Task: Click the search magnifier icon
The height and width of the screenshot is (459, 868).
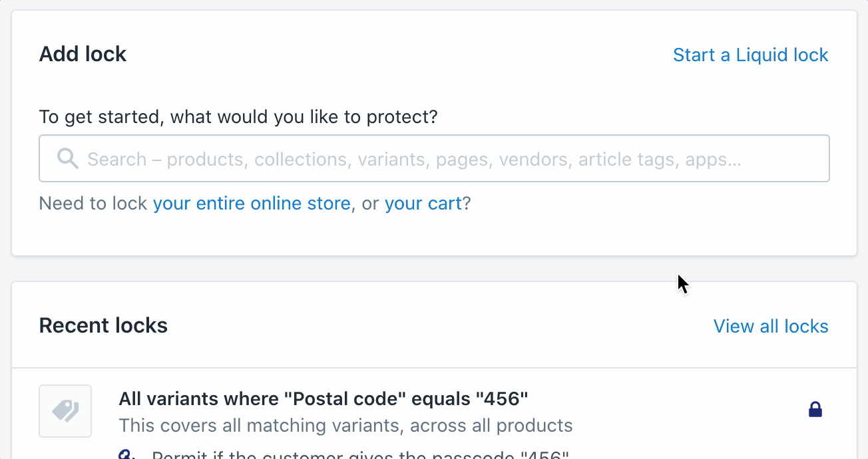Action: (67, 158)
